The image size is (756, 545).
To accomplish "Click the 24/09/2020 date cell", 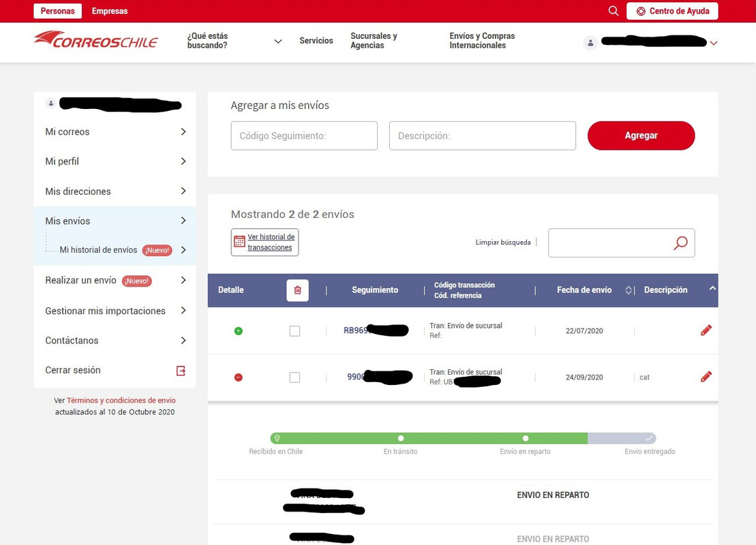I will click(x=584, y=377).
